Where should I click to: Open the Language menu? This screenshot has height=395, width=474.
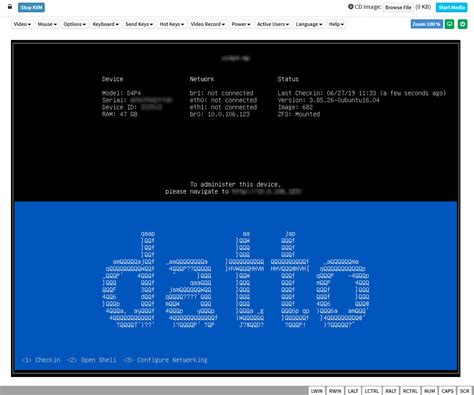pos(309,24)
